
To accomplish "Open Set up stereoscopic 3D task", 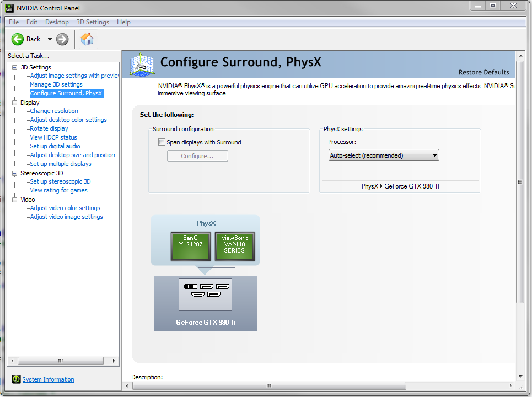I will point(60,181).
